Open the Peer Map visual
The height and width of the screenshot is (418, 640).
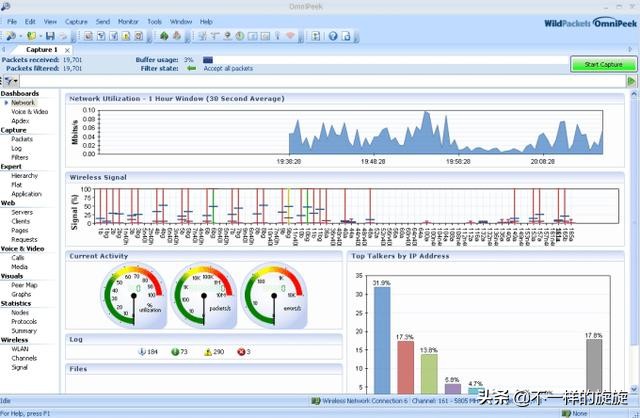tap(24, 285)
